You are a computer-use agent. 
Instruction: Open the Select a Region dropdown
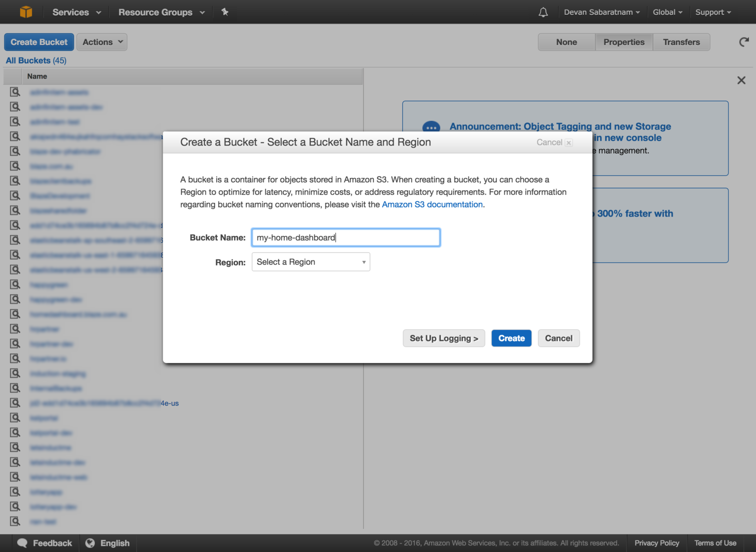(x=311, y=262)
